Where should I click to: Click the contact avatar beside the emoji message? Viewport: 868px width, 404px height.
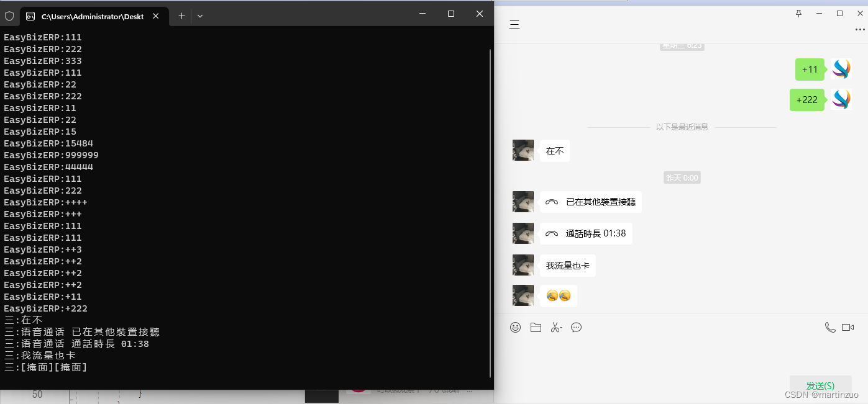(x=523, y=295)
